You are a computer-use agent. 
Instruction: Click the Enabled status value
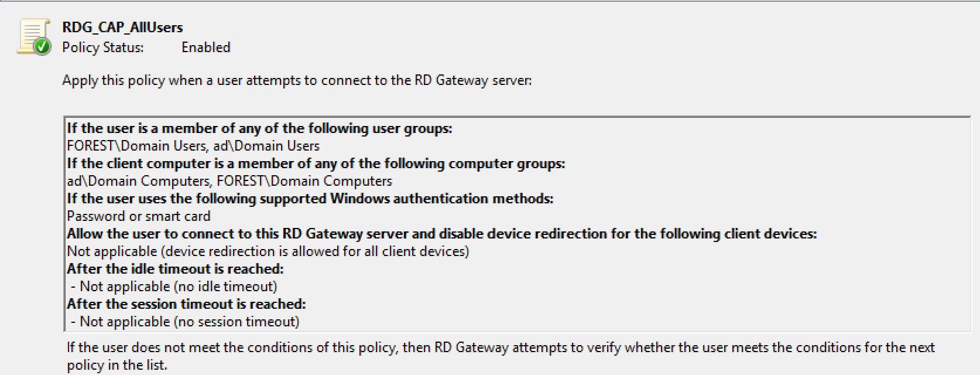tap(205, 47)
